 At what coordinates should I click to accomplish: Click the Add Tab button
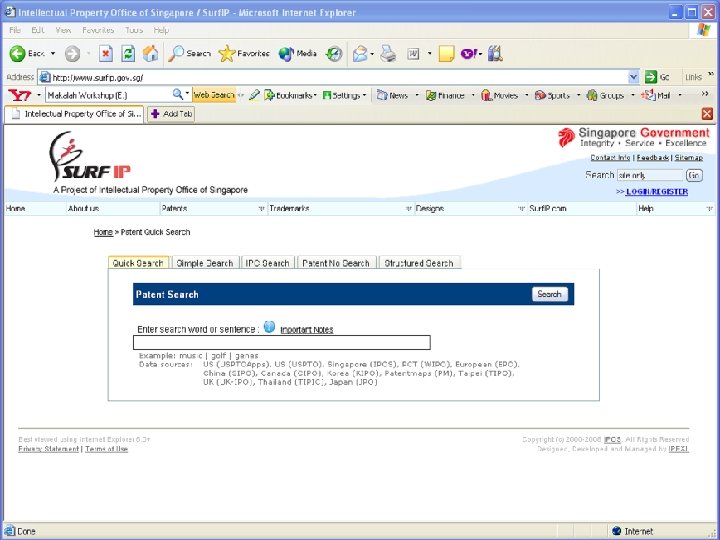pyautogui.click(x=171, y=114)
